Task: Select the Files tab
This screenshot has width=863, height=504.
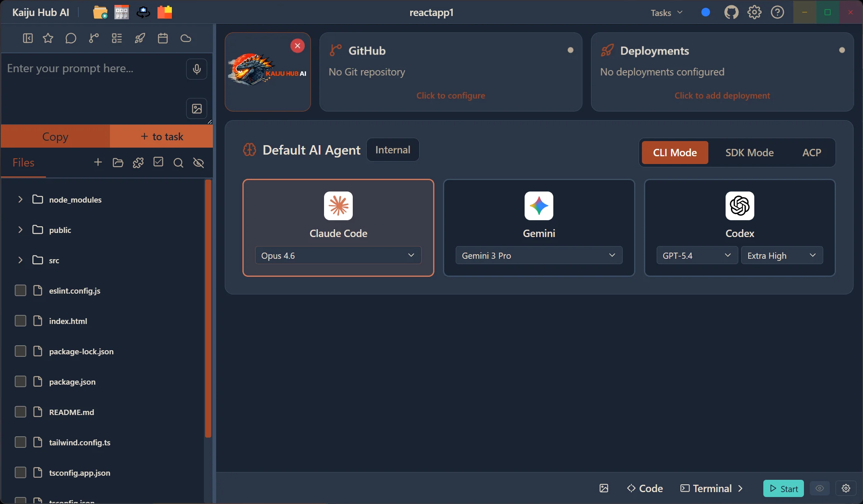Action: pyautogui.click(x=23, y=163)
